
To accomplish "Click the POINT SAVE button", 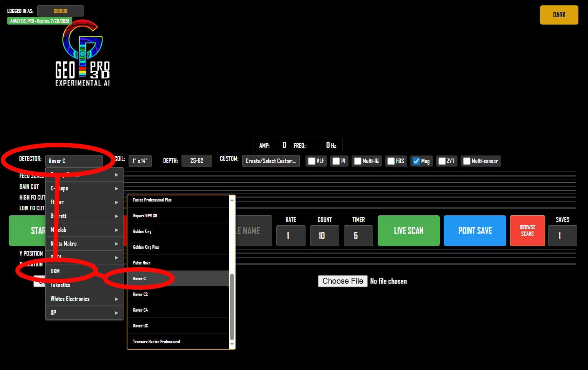I will pos(475,231).
